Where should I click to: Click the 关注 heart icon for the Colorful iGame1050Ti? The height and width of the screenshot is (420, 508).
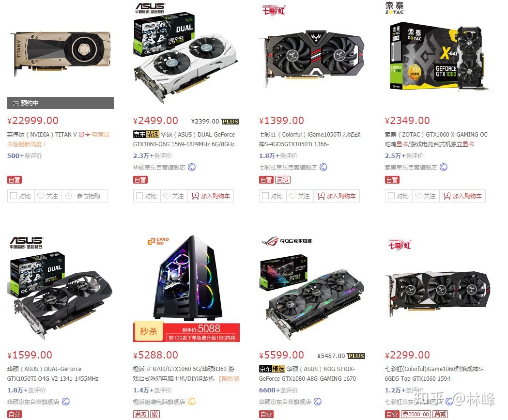click(292, 196)
